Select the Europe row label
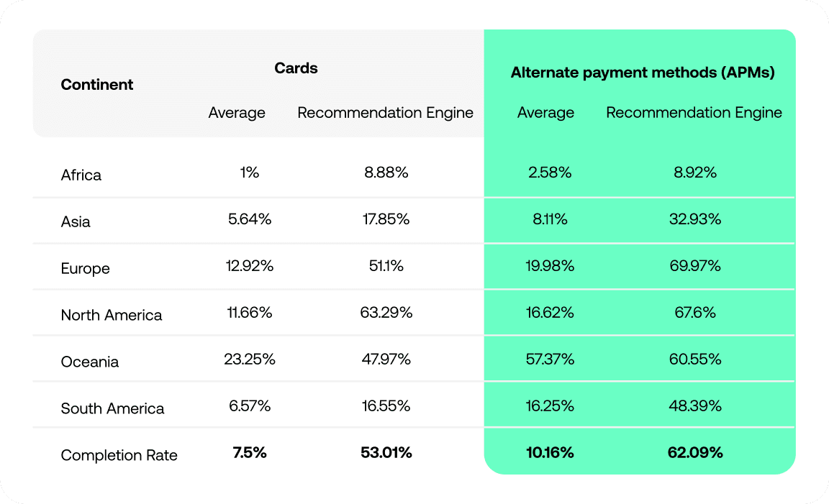This screenshot has width=829, height=504. (86, 269)
